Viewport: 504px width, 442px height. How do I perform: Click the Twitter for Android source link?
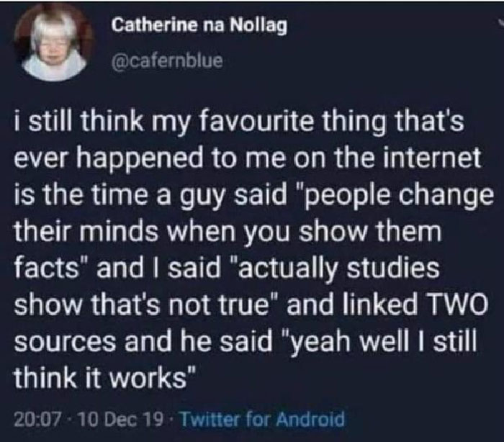(264, 419)
